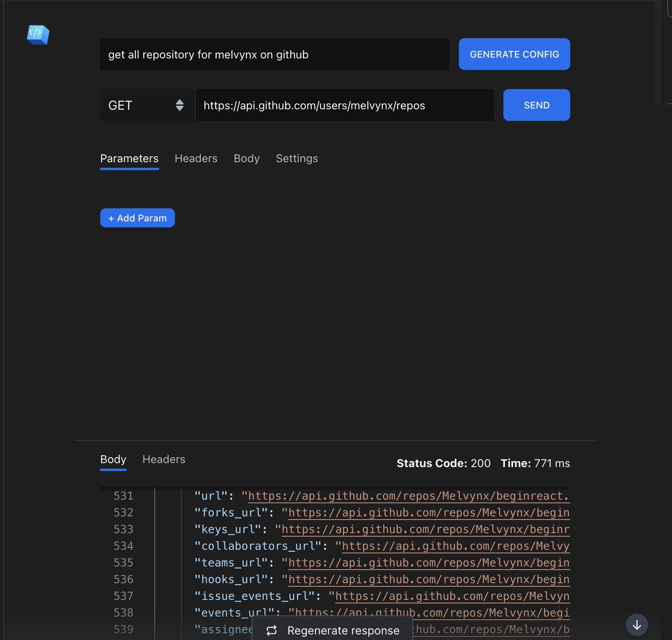672x640 pixels.
Task: Click the + Add Param button
Action: click(137, 218)
